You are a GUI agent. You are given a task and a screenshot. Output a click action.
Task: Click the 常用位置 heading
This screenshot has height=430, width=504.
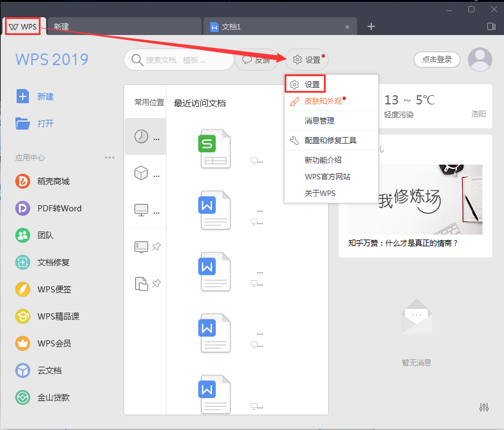pos(149,103)
